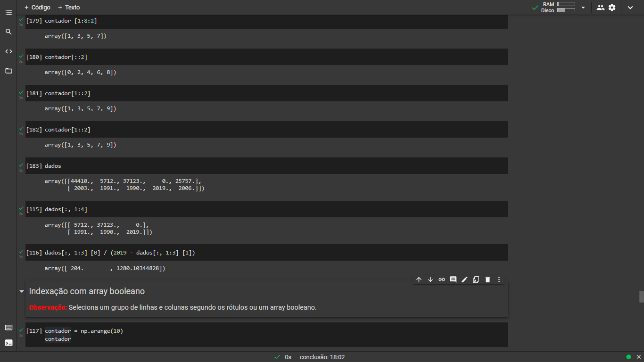644x362 pixels.
Task: Open the command palette keyboard icon
Action: click(x=8, y=328)
